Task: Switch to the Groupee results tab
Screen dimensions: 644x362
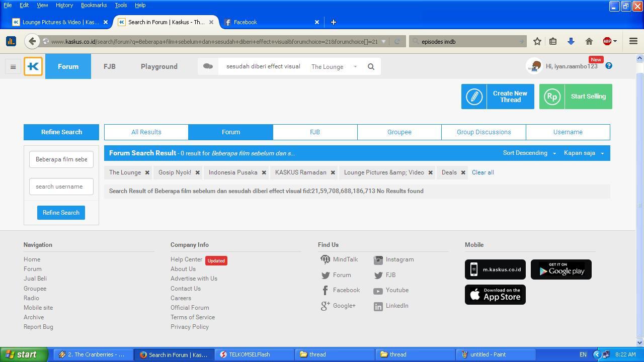Action: (399, 132)
